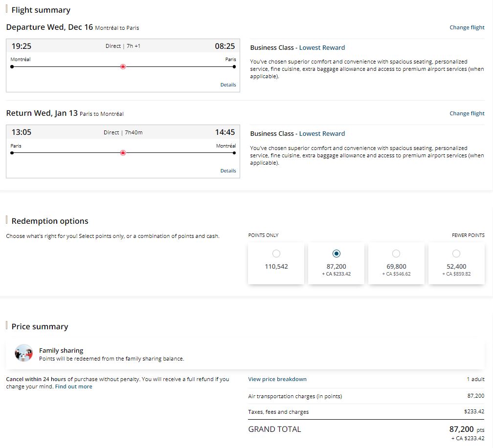
Task: Click the red airplane icon on departure timeline
Action: click(x=123, y=66)
